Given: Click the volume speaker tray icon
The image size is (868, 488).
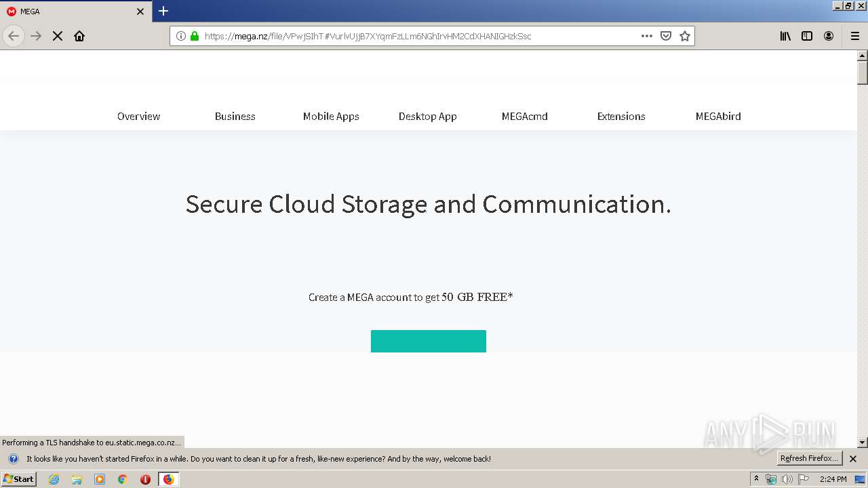Looking at the screenshot, I should tap(787, 479).
